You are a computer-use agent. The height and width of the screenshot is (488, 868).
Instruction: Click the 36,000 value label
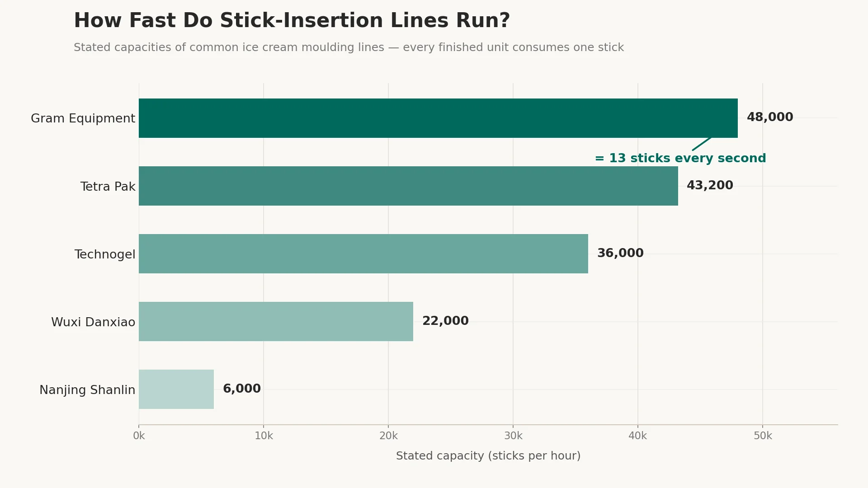[620, 253]
